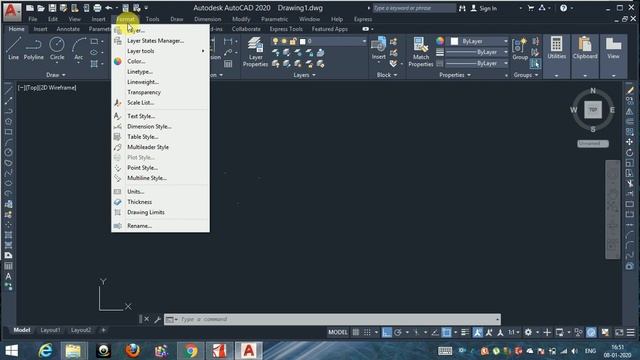Toggle clean screen in status bar
This screenshot has width=640, height=360.
tap(619, 332)
